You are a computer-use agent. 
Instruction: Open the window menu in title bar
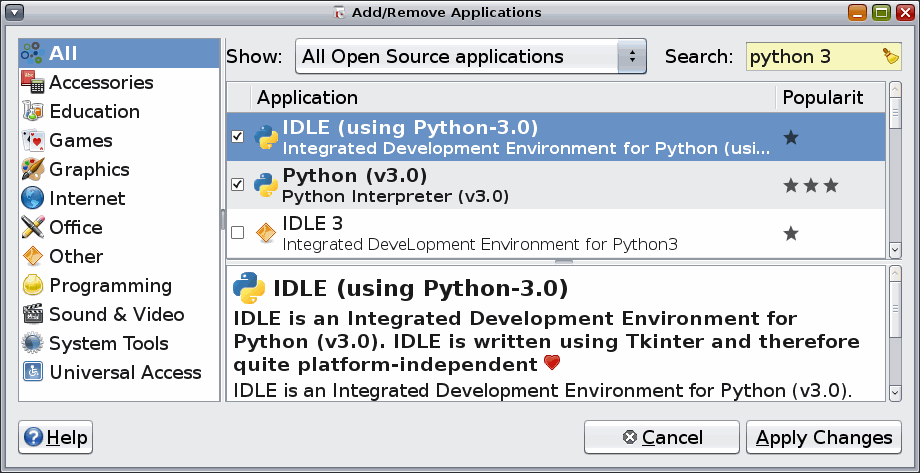(14, 12)
